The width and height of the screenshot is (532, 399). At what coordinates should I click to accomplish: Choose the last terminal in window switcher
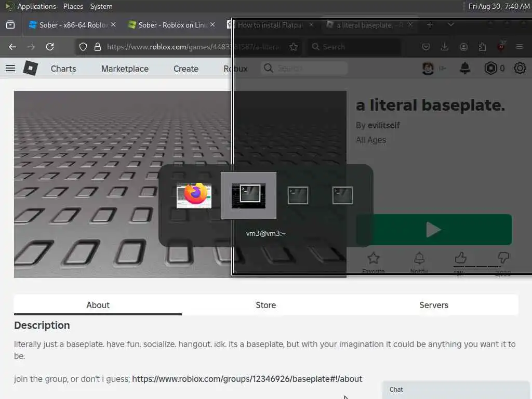coord(342,195)
